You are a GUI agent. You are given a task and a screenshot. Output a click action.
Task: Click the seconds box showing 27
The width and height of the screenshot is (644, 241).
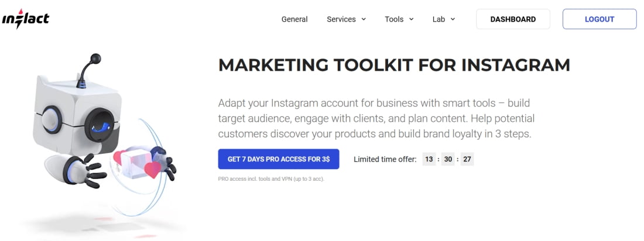[x=467, y=159]
